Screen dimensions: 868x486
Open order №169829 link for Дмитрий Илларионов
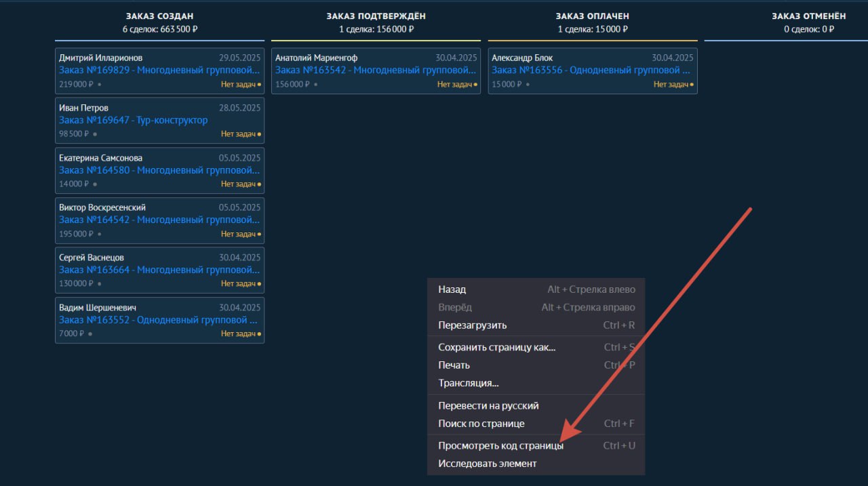[x=159, y=70]
